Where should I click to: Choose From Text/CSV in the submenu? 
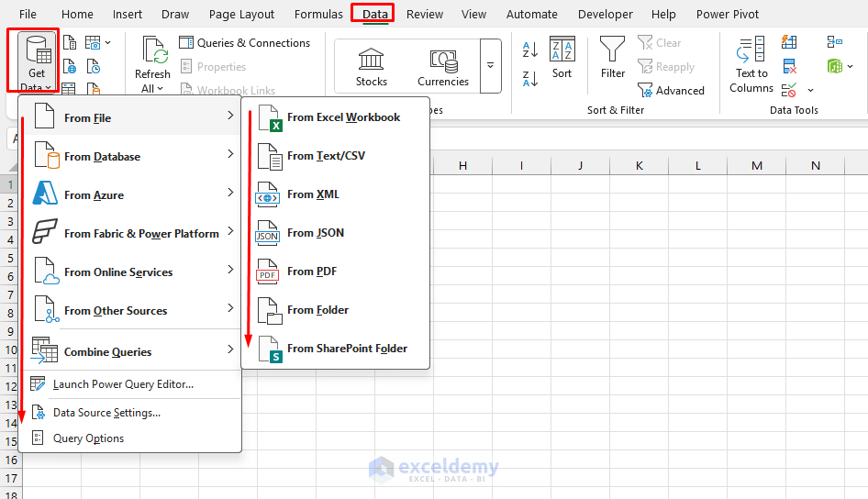pos(336,156)
